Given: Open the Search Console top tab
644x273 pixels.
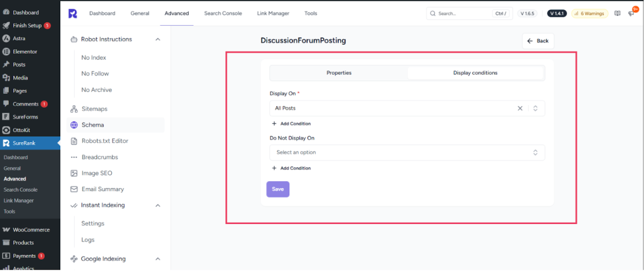Looking at the screenshot, I should pyautogui.click(x=223, y=14).
